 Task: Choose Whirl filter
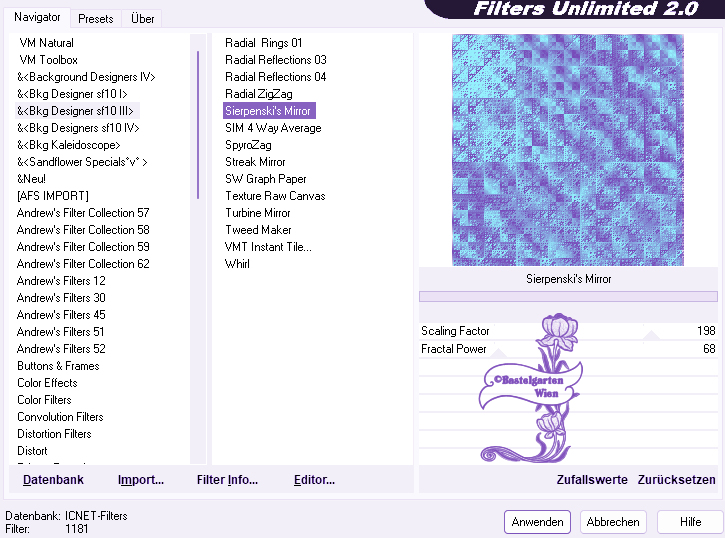[x=237, y=264]
